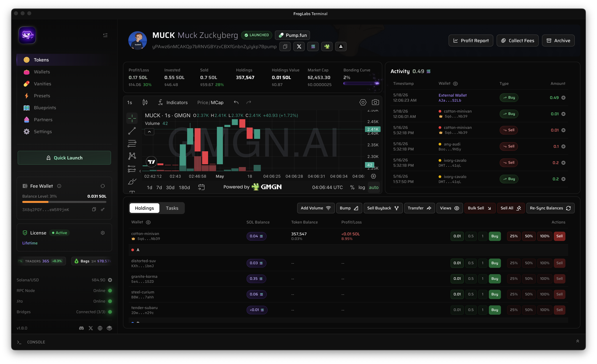Screen dimensions: 597x364
Task: Open the License settings gear
Action: [103, 233]
